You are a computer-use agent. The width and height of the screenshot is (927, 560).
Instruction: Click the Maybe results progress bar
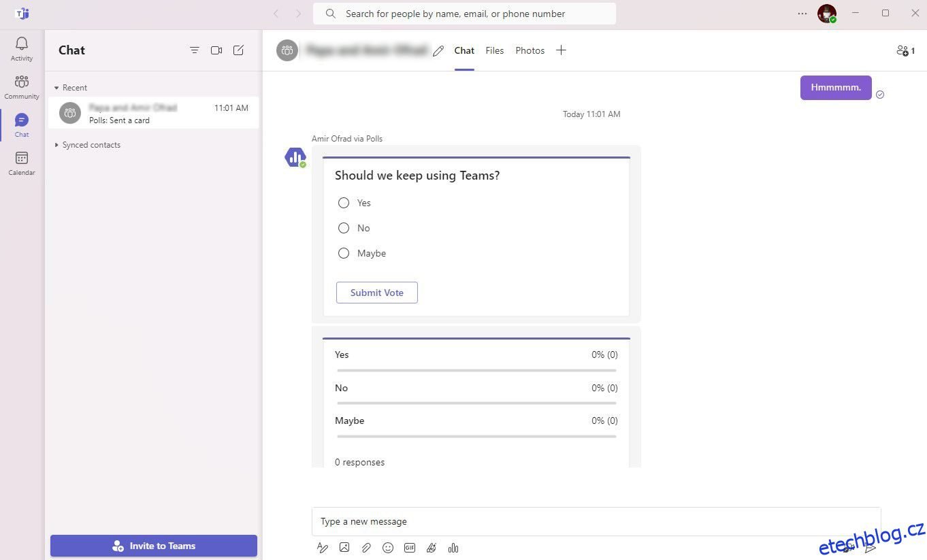tap(476, 436)
